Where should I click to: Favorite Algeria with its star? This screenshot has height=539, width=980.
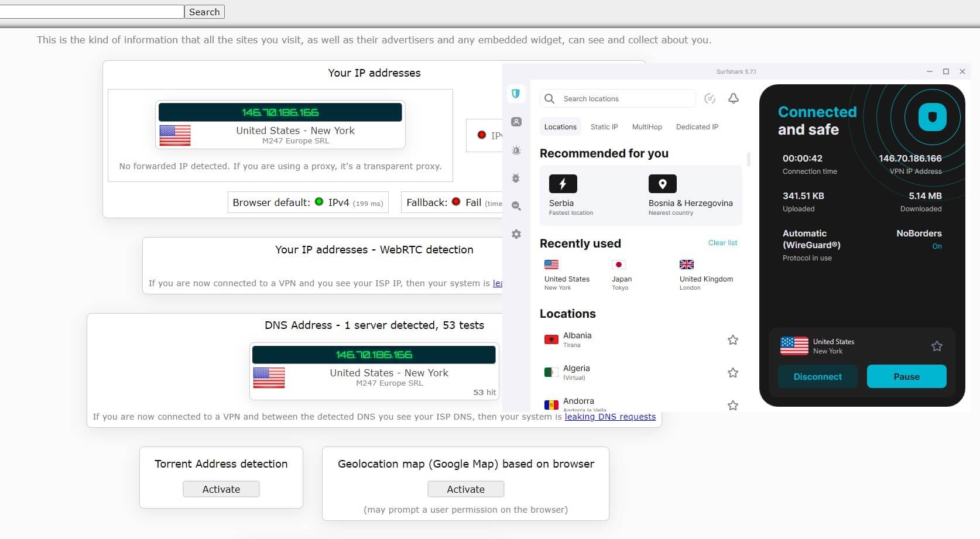[732, 373]
